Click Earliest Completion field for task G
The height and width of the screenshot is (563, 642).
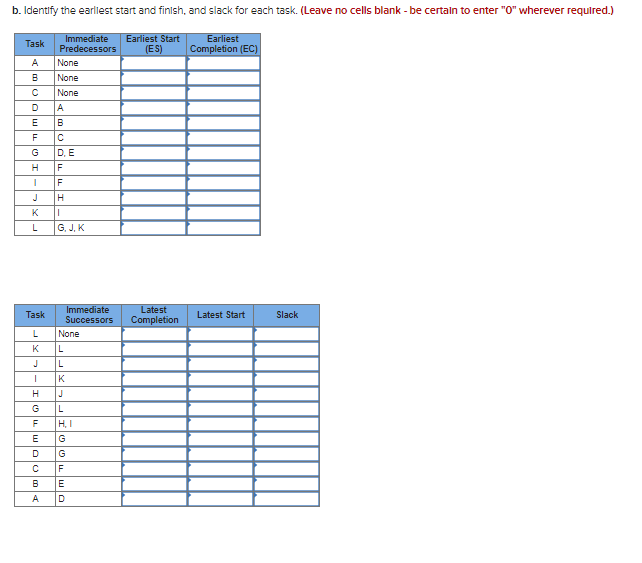click(x=224, y=153)
